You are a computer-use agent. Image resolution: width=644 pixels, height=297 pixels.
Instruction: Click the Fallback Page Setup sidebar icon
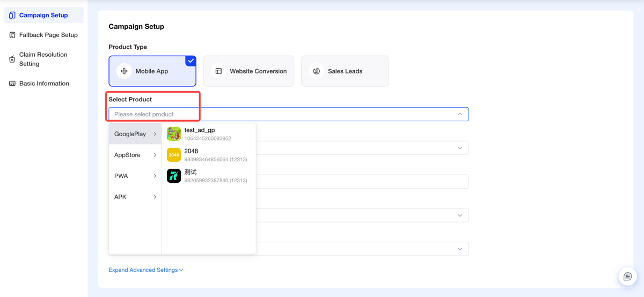tap(12, 35)
